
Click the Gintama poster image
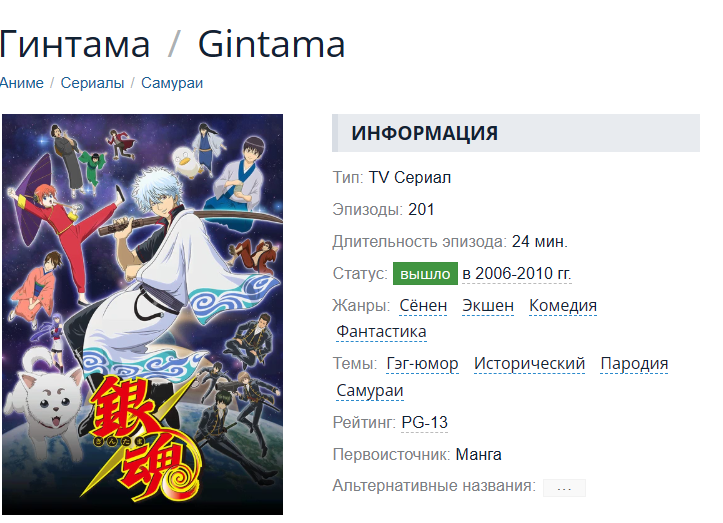pyautogui.click(x=142, y=315)
